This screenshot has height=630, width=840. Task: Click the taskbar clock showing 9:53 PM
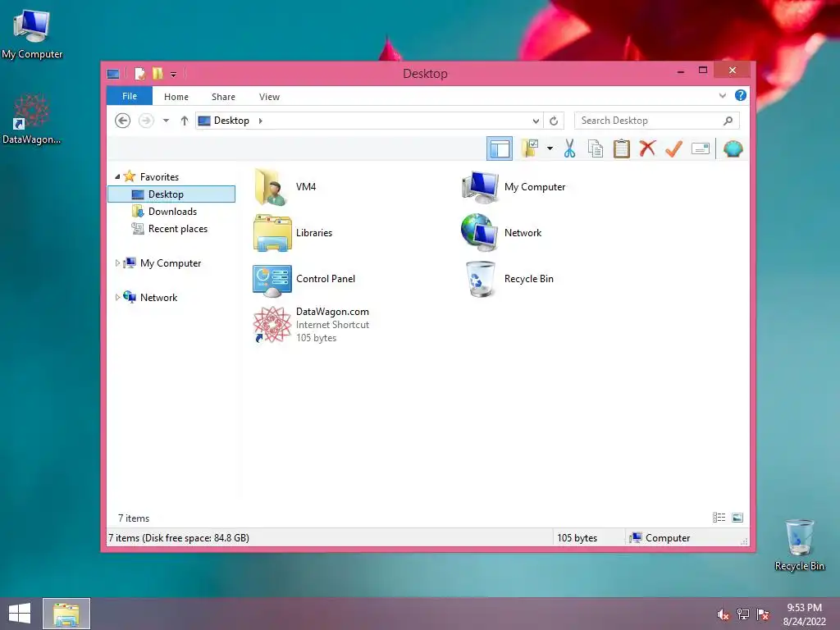pyautogui.click(x=804, y=614)
